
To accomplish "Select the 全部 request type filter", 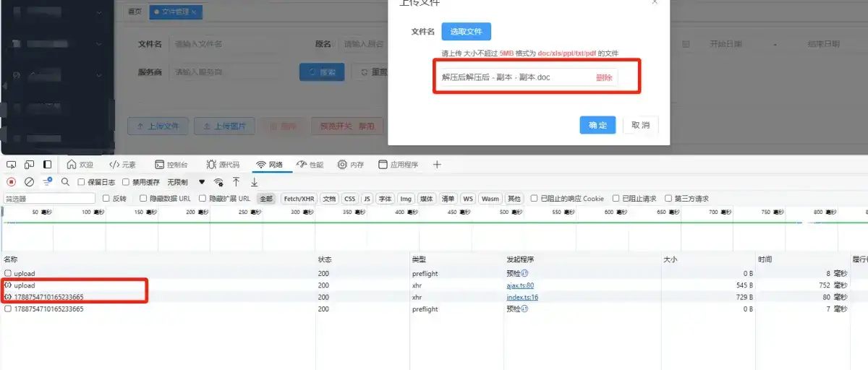I will pos(266,199).
